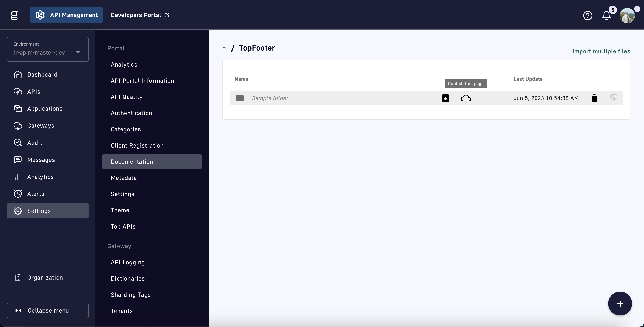Open Sample folder
The image size is (644, 327).
tap(270, 98)
